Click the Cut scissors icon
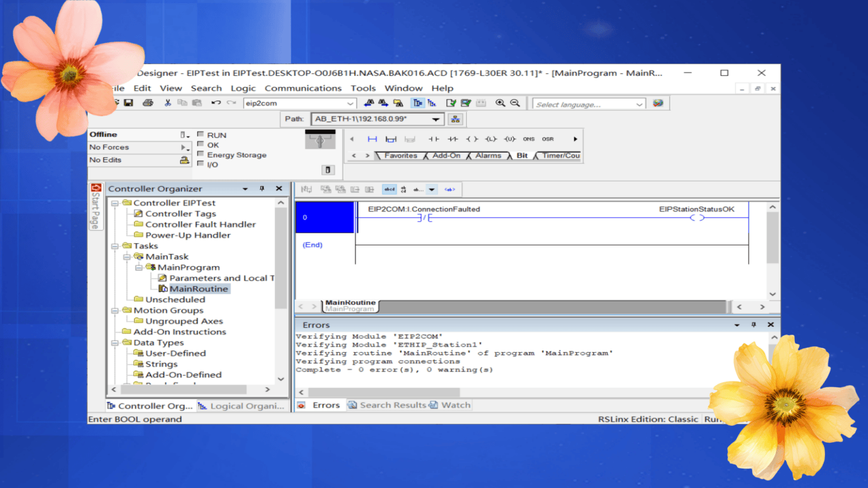 168,103
